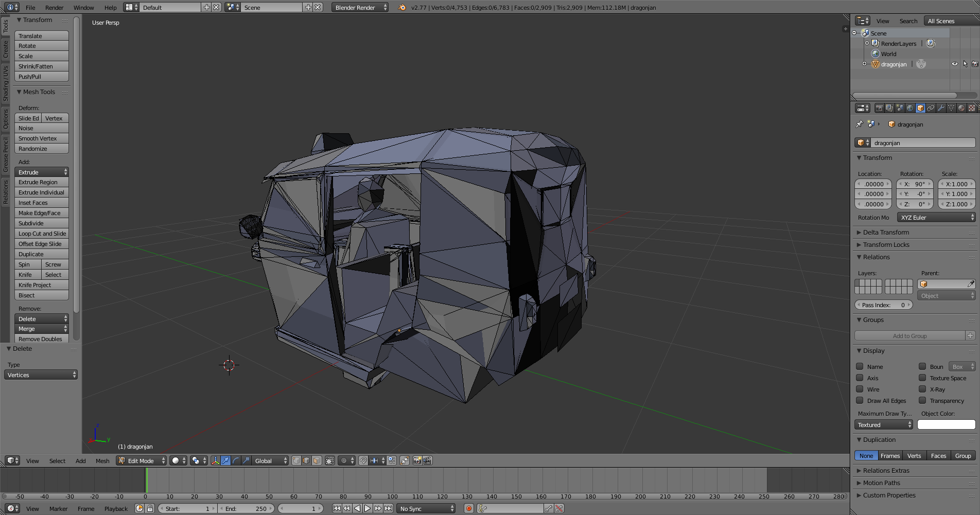Screen dimensions: 980x515
Task: Click the OpenGL render image camera icon
Action: click(417, 460)
